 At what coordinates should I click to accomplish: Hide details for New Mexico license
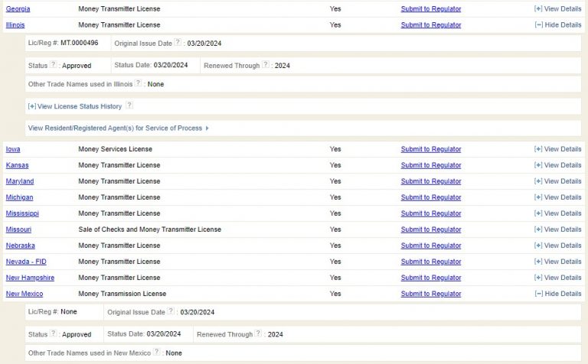557,294
